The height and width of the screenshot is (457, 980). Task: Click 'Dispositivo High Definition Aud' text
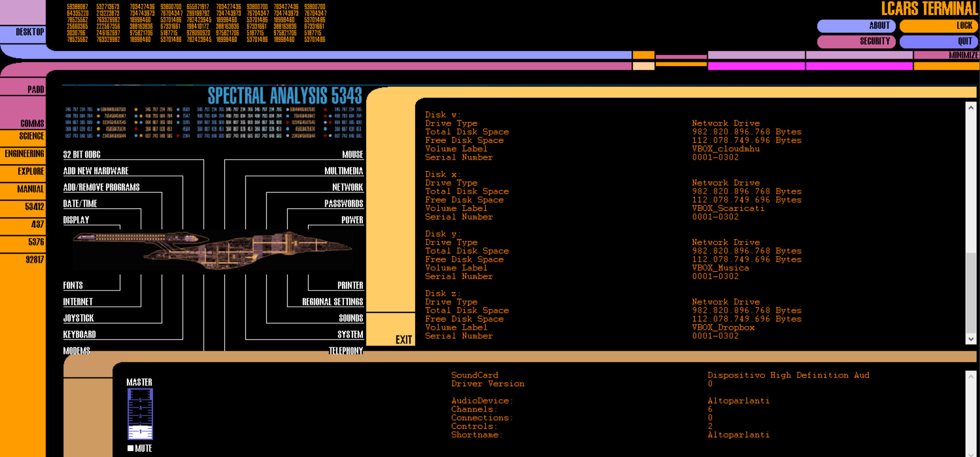click(789, 375)
